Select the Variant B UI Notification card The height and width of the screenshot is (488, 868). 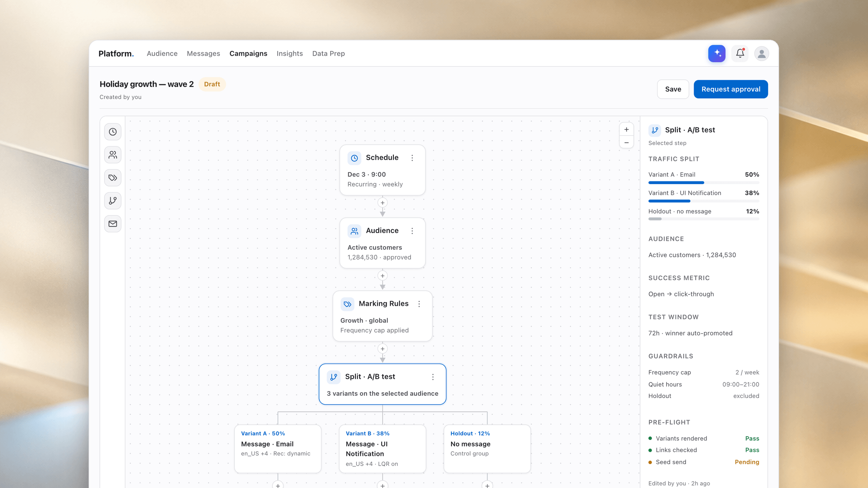click(383, 449)
